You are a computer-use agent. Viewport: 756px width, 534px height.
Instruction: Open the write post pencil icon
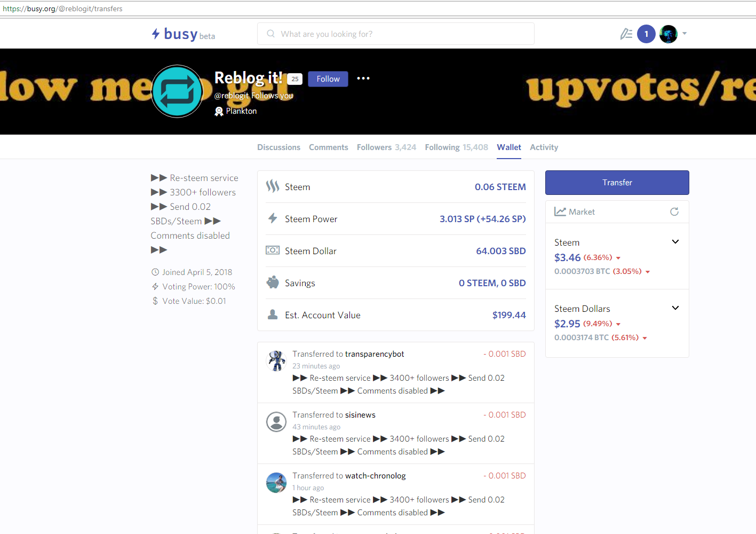click(x=626, y=34)
